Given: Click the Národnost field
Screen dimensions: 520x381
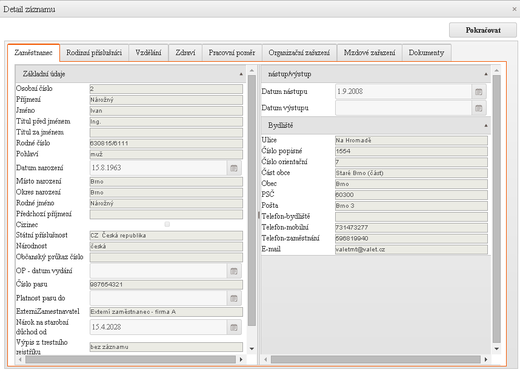Looking at the screenshot, I should tap(166, 246).
